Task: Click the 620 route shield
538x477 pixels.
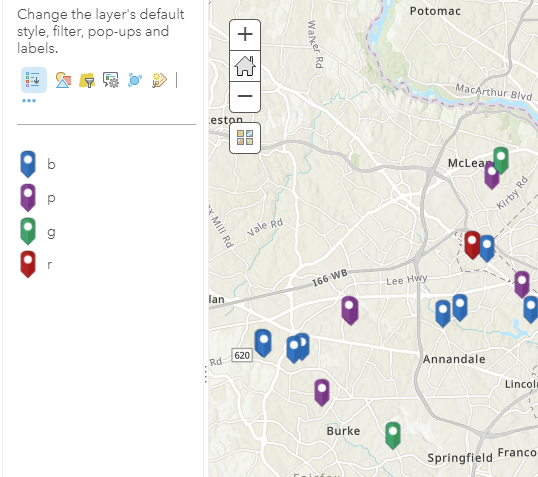Action: pos(242,355)
